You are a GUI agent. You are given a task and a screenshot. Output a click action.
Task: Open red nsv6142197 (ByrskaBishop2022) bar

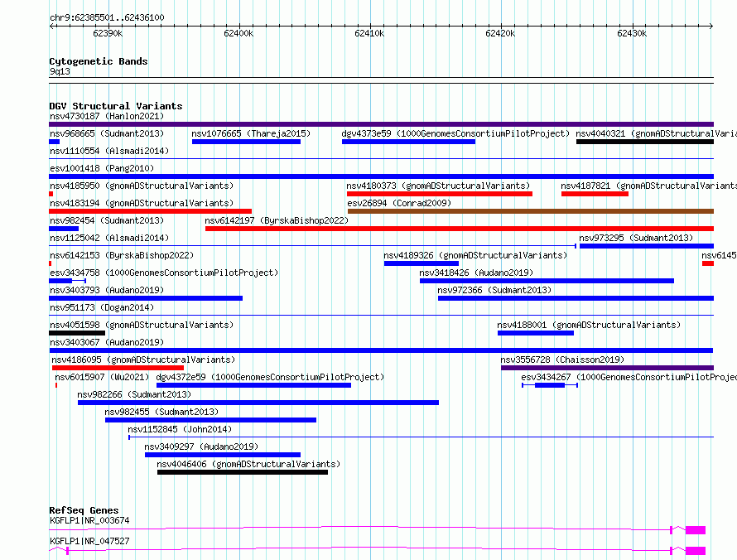point(460,229)
